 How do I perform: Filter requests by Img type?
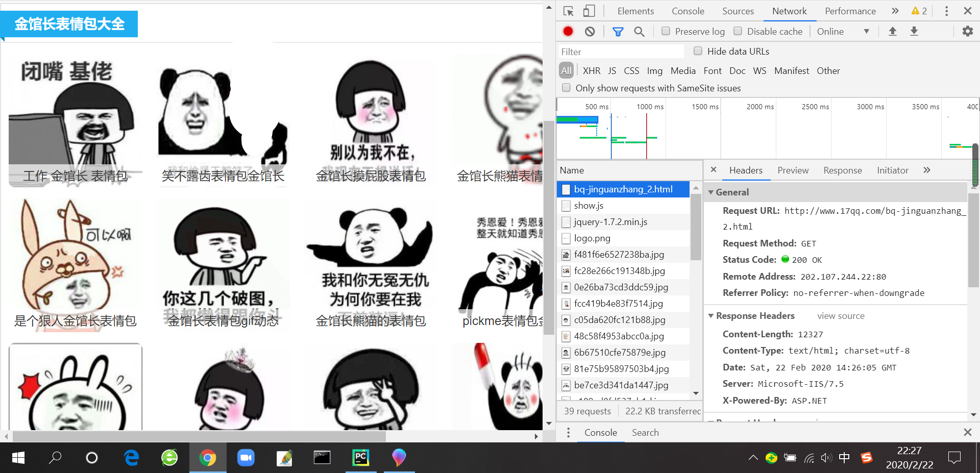click(x=655, y=70)
